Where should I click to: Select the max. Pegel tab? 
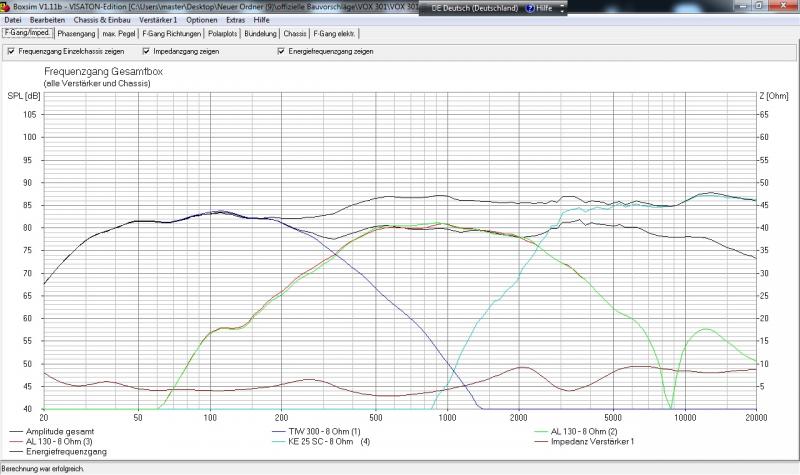click(120, 33)
